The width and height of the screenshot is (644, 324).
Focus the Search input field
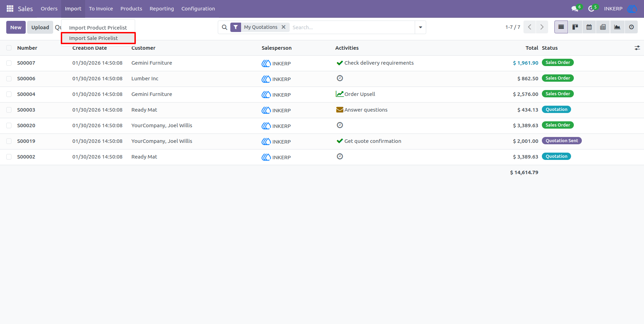(x=352, y=27)
